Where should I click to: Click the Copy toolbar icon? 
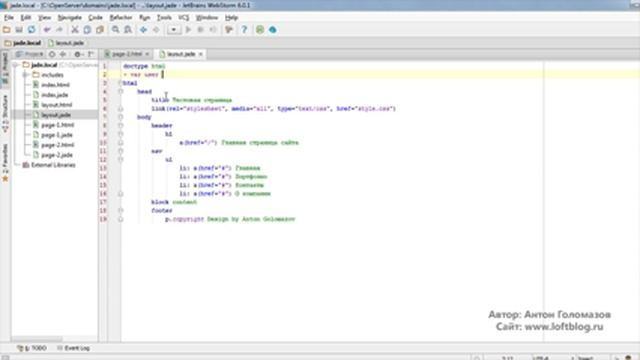(x=87, y=30)
